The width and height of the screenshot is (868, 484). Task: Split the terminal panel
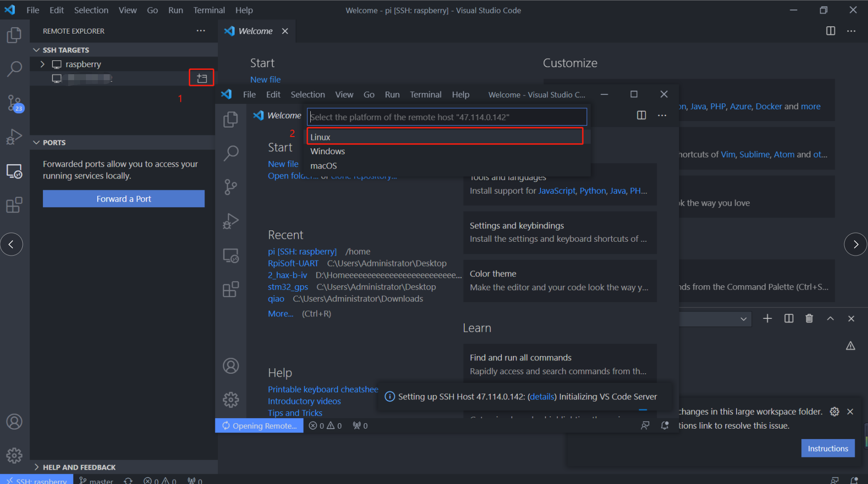click(789, 318)
